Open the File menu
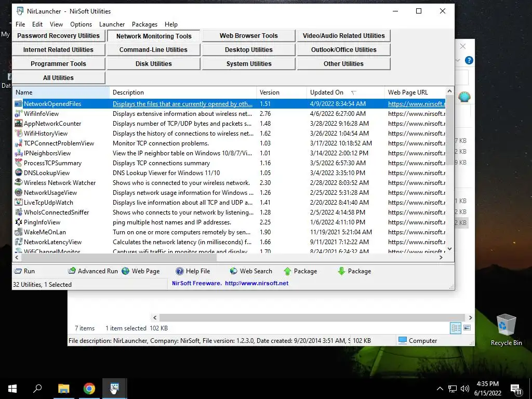 [x=20, y=24]
